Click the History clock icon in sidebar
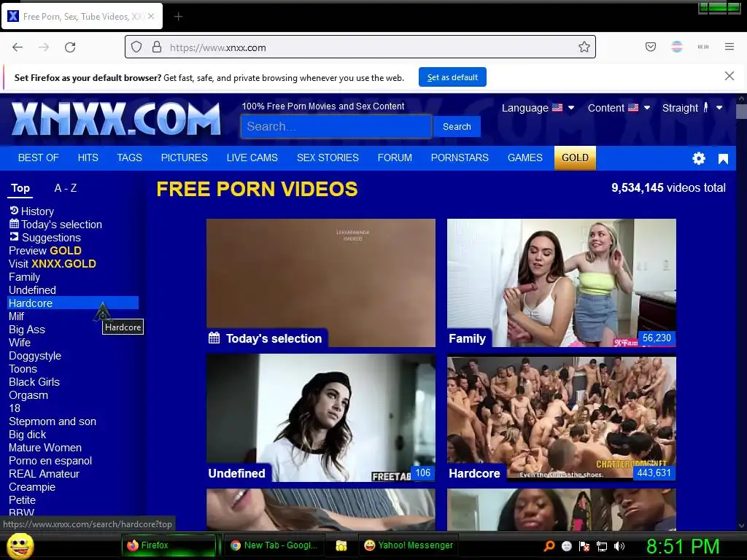Viewport: 747px width, 560px height. click(x=14, y=211)
